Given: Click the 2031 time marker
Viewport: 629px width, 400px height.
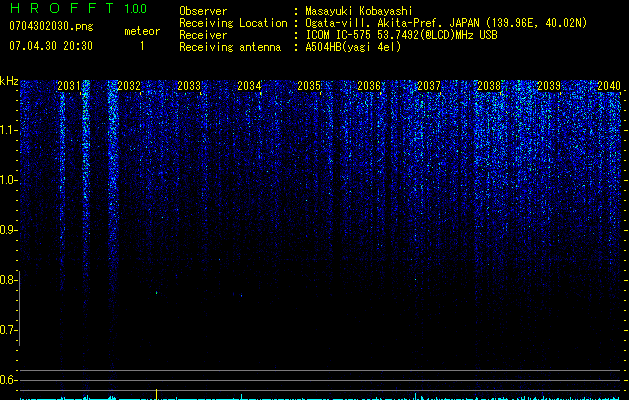Looking at the screenshot, I should (x=69, y=86).
